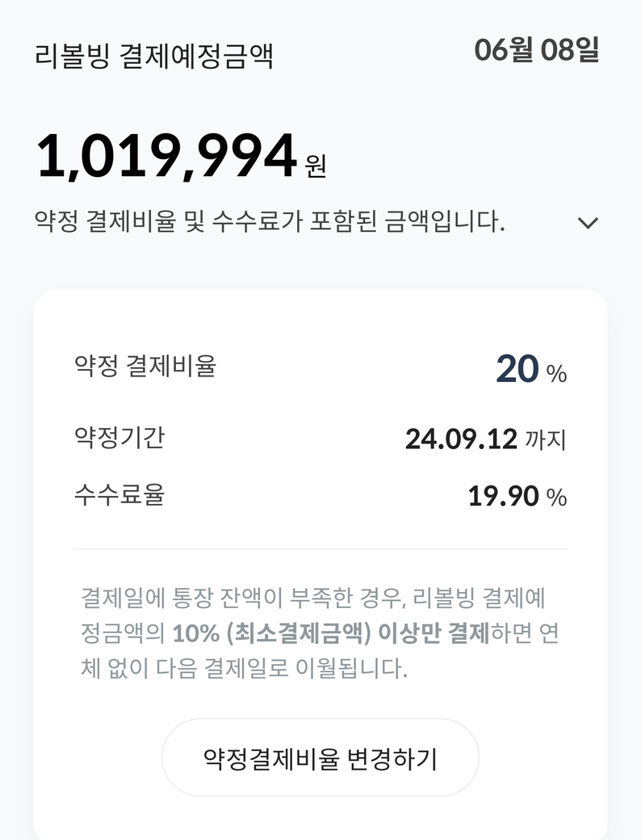
Task: Click the bold 10% (최소결제금액) text
Action: [x=271, y=634]
